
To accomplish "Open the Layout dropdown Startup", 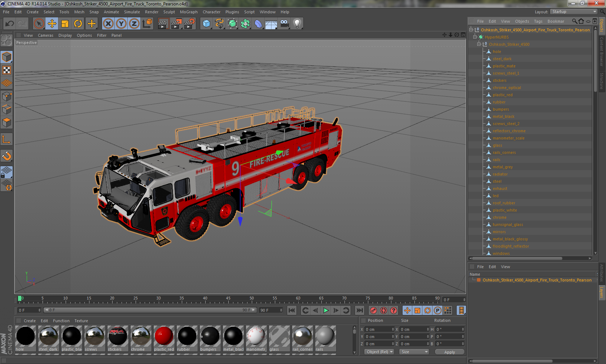I will (574, 12).
